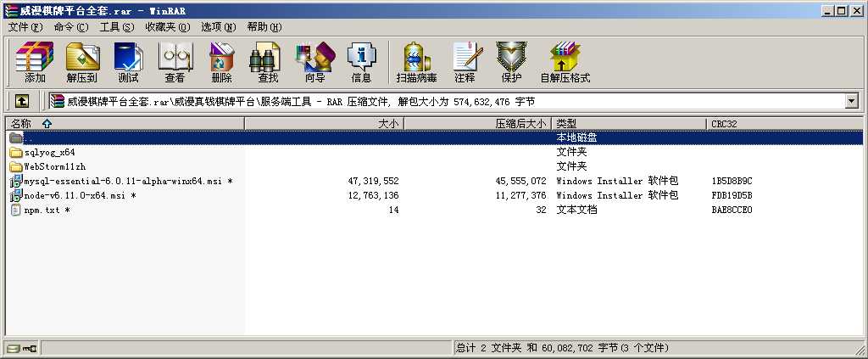The image size is (868, 359).
Task: Click the key password icon in status bar
Action: tap(30, 349)
